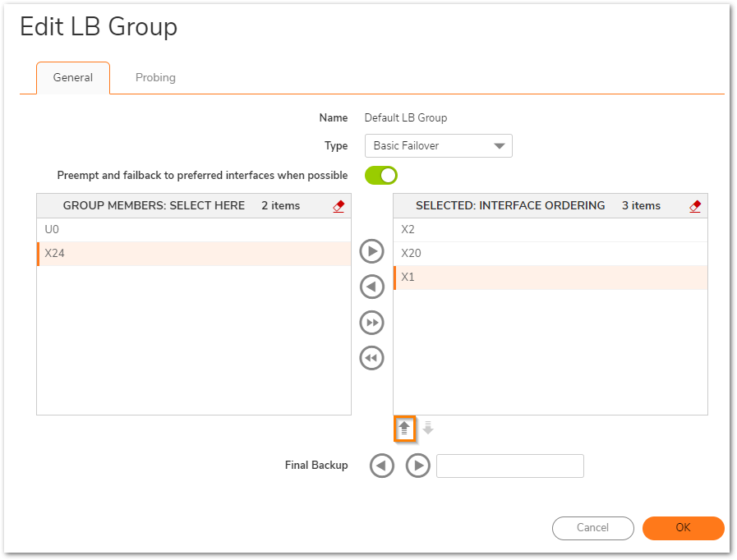Select X20 in interface ordering list
The image size is (737, 560).
[x=550, y=254]
